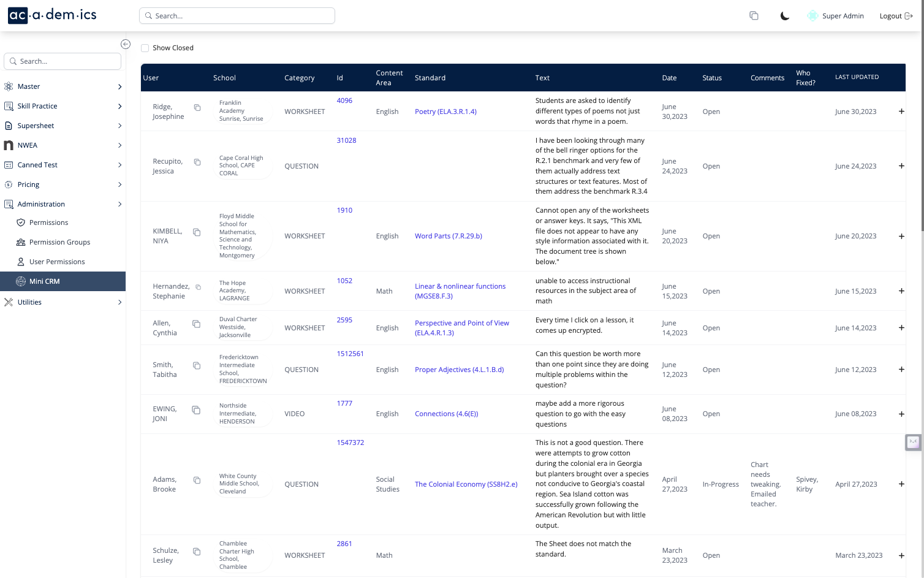The height and width of the screenshot is (578, 924).
Task: Expand row dated June 30,2023 with plus
Action: pyautogui.click(x=901, y=112)
